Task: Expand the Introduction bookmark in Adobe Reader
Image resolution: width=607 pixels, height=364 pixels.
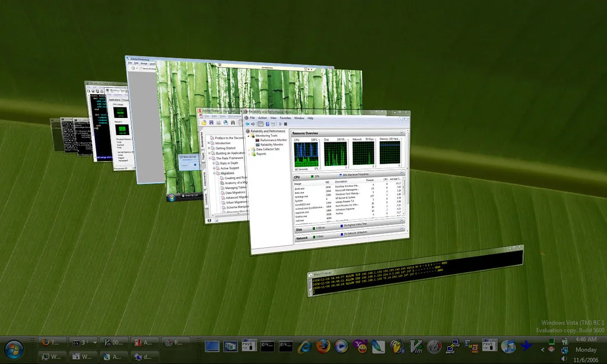Action: (x=209, y=143)
